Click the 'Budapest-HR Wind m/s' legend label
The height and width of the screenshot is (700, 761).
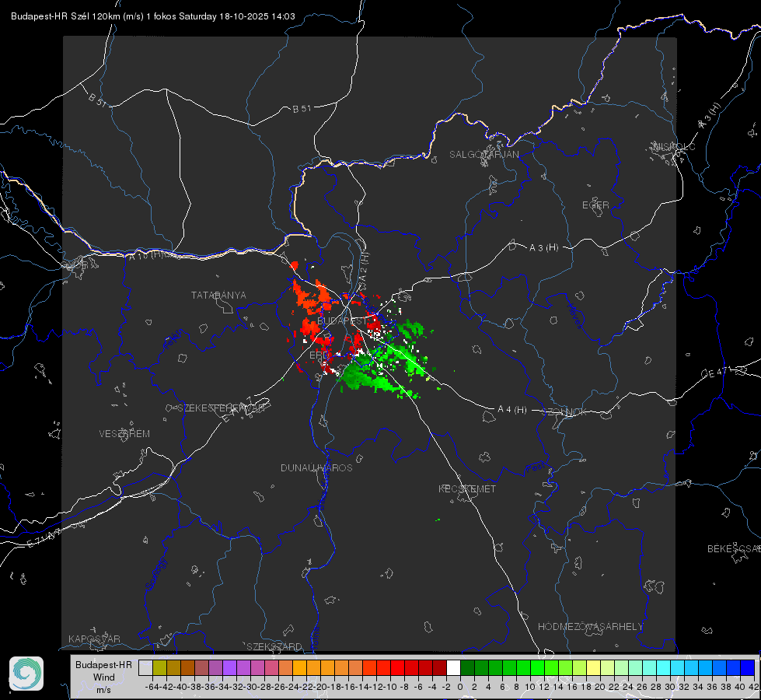(x=103, y=677)
